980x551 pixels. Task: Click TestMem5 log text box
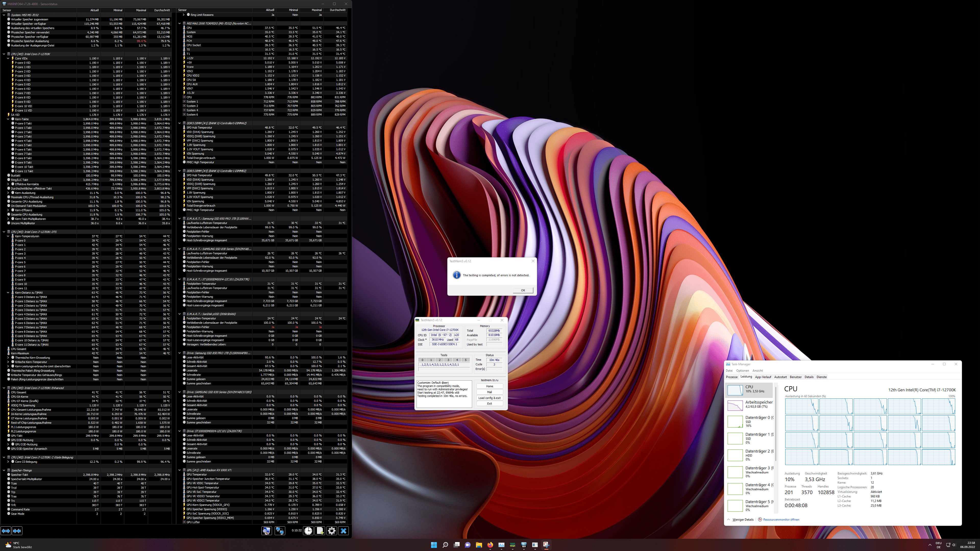444,394
